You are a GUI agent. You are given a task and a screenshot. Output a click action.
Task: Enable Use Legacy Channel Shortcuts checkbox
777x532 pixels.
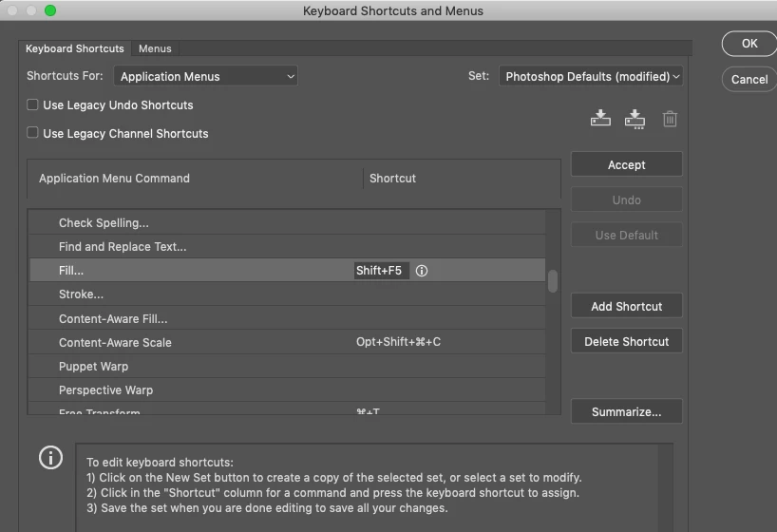tap(32, 132)
